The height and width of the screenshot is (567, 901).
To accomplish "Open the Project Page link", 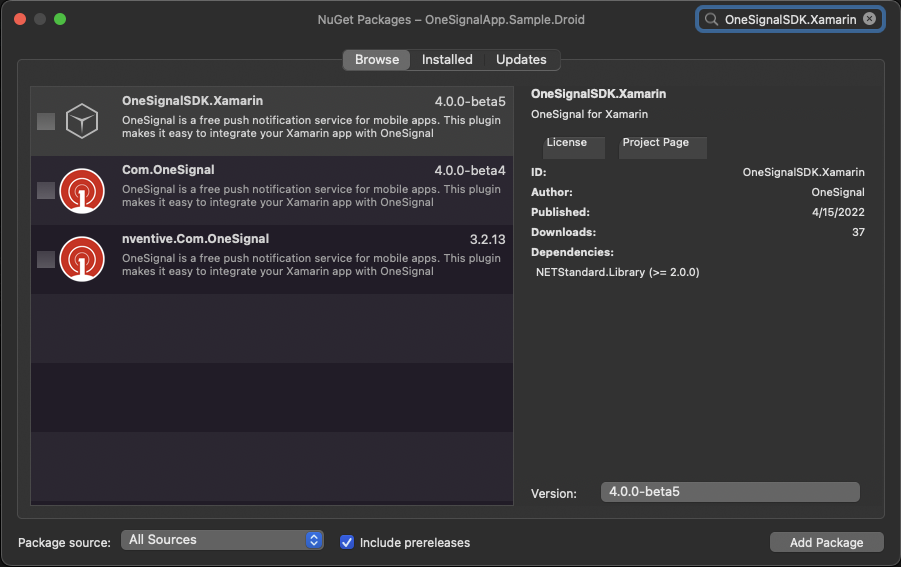I will click(663, 147).
